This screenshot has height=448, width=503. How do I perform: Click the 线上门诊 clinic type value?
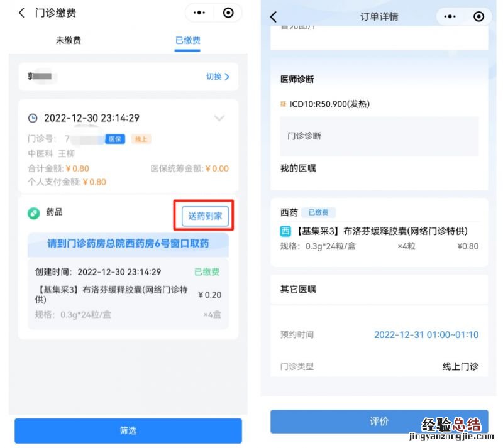[460, 366]
